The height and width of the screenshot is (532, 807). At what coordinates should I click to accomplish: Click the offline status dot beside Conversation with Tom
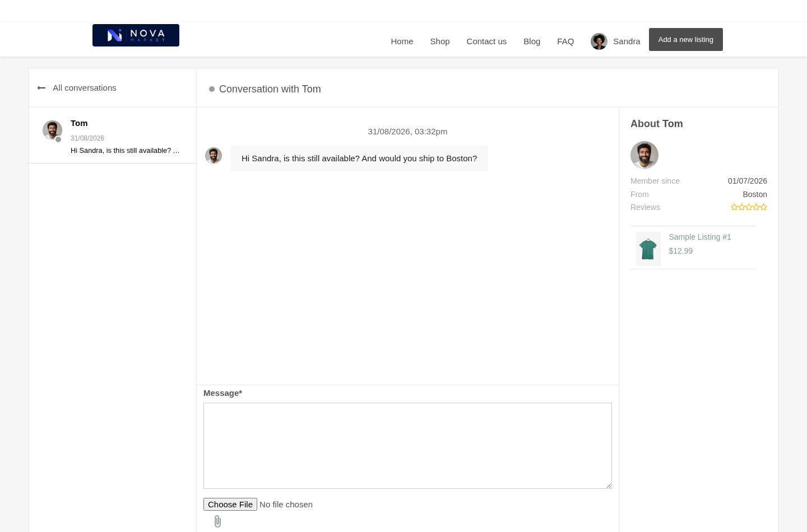pos(212,89)
